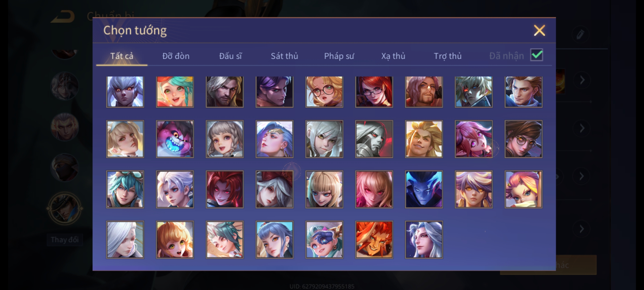Filter heroes by Đấu sĩ tab
644x290 pixels.
coord(230,56)
